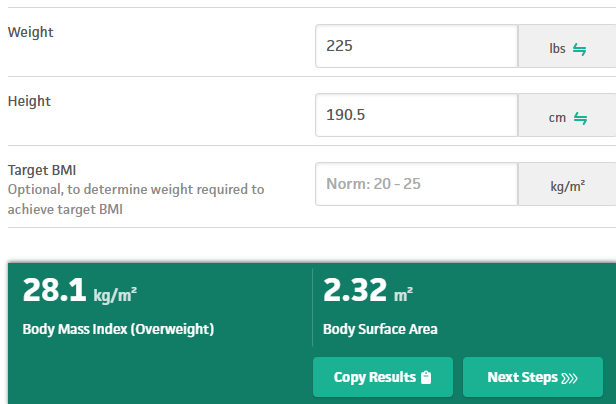Viewport: 616px width, 404px height.
Task: Click the swap arrows icon beside lbs
Action: tap(580, 47)
